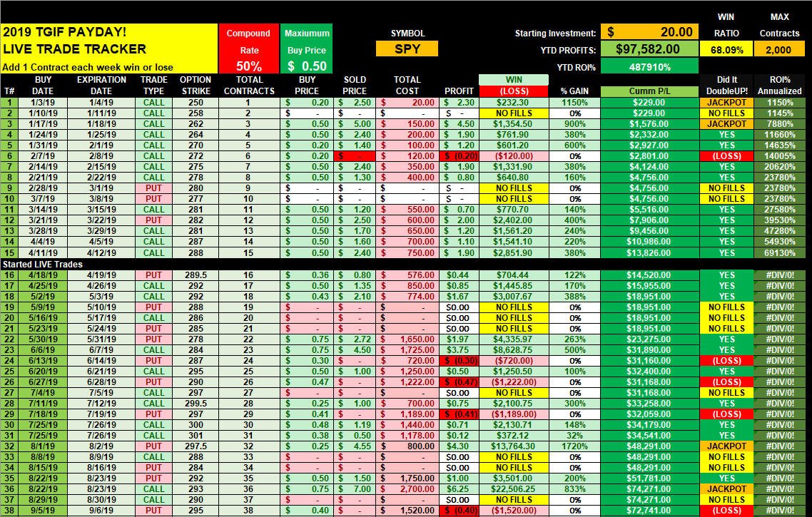The height and width of the screenshot is (517, 812).
Task: Select the OPTION STRIKE column header
Action: coord(196,86)
